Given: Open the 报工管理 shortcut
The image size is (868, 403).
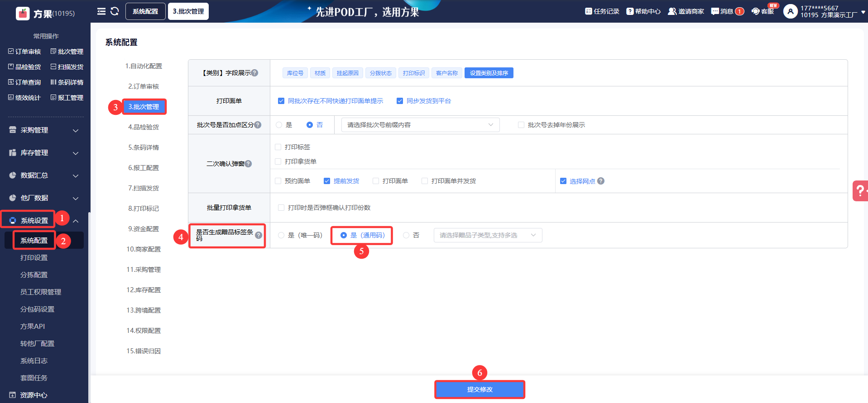Looking at the screenshot, I should [67, 98].
